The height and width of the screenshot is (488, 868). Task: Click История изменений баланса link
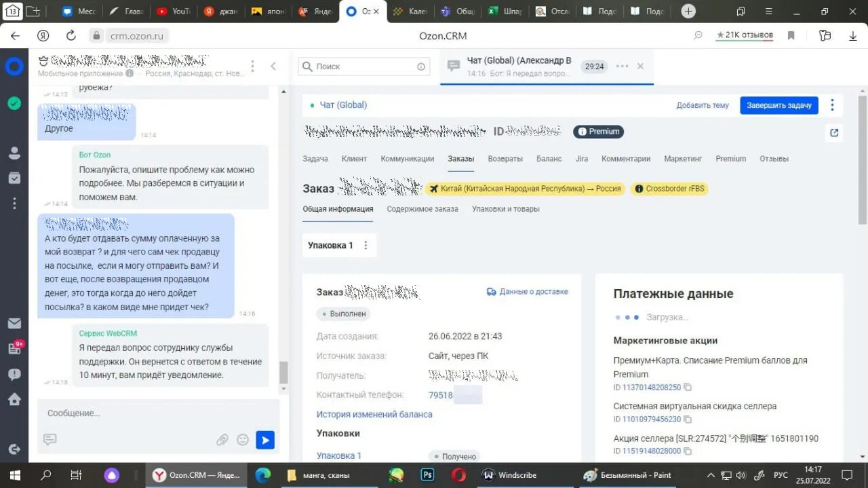point(374,414)
